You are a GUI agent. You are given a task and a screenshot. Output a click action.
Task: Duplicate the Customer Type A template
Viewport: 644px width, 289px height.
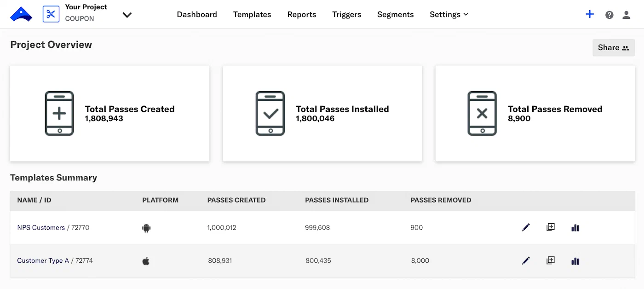click(550, 261)
